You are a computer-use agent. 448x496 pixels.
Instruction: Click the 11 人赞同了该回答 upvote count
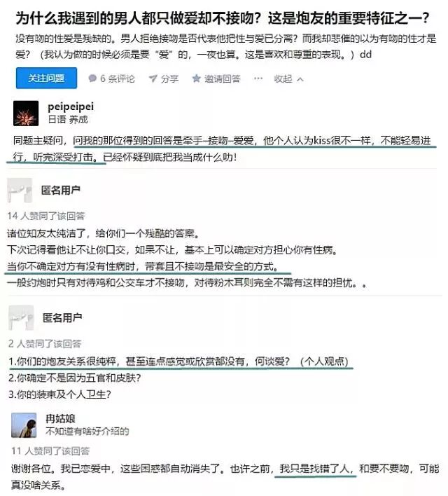50,450
